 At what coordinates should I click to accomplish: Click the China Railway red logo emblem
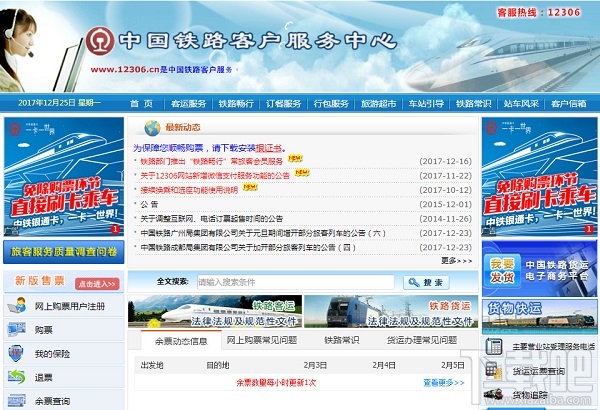pyautogui.click(x=100, y=41)
